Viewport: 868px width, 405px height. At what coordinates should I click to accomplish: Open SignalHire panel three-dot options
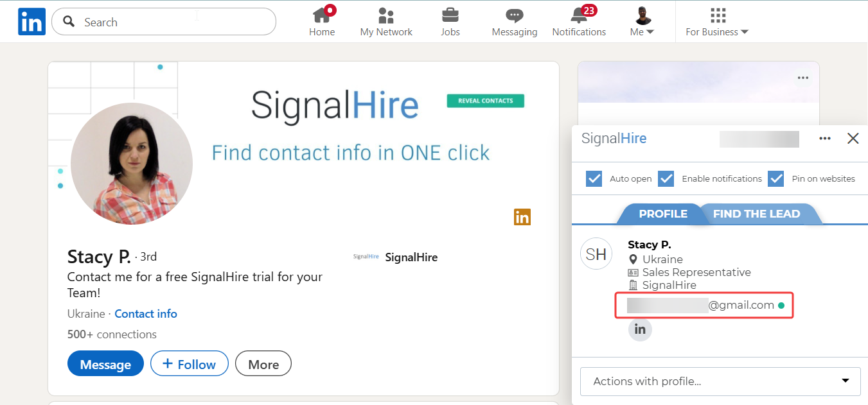click(825, 139)
